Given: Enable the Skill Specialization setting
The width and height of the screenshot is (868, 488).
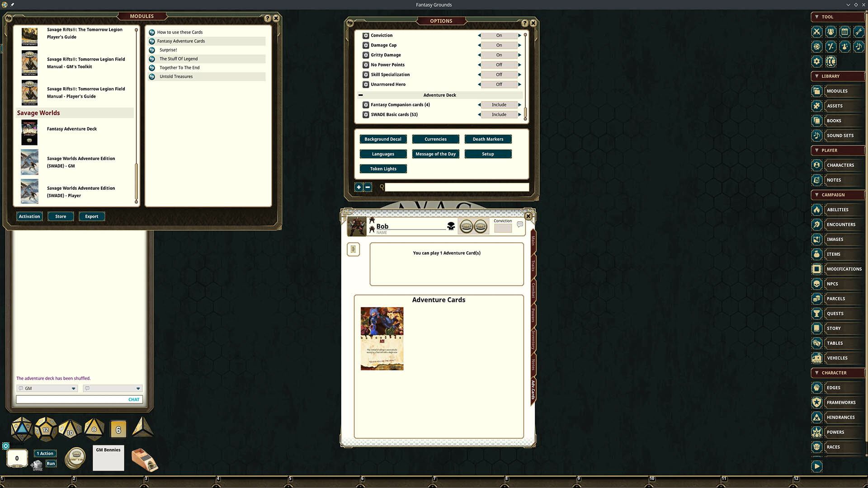Looking at the screenshot, I should 519,74.
